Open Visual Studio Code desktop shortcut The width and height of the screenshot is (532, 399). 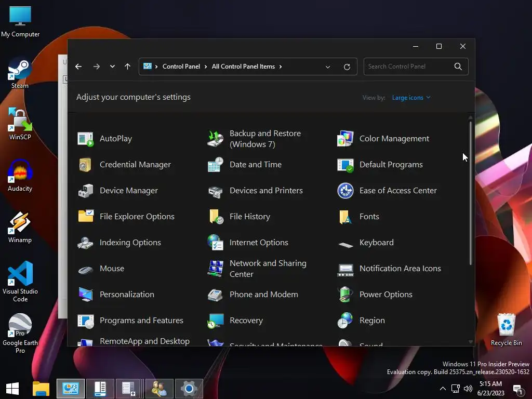(x=20, y=282)
